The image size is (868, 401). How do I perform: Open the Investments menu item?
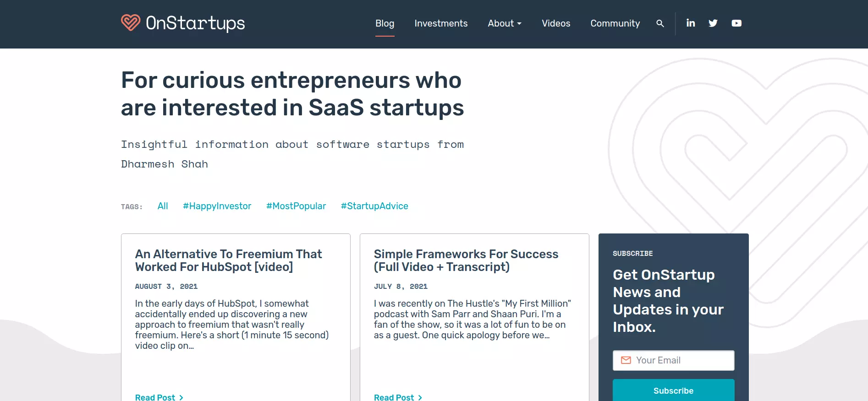click(x=441, y=23)
